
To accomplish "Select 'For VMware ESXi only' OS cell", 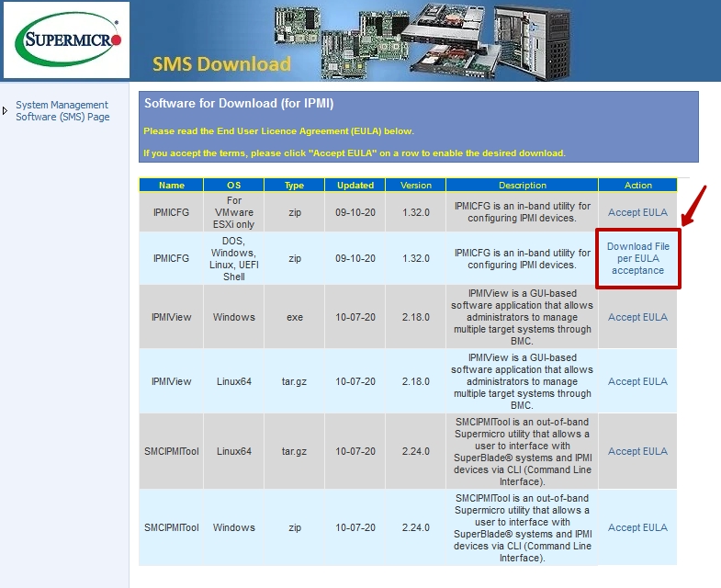I will click(233, 212).
